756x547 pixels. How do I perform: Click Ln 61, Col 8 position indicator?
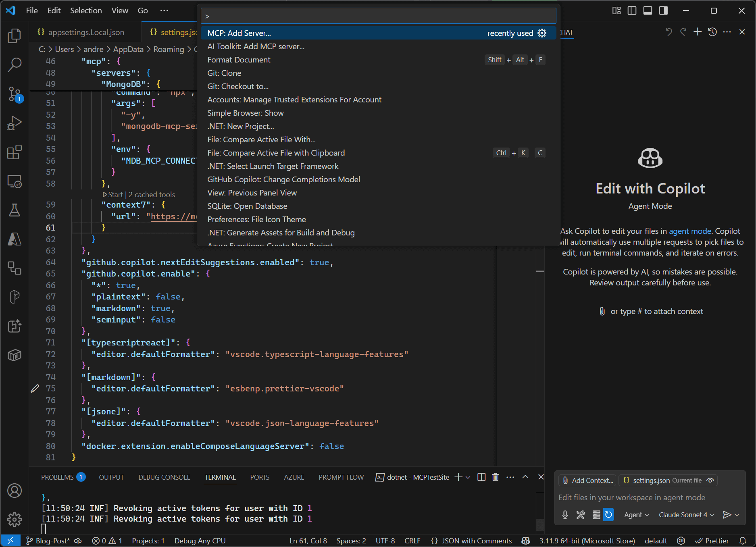click(308, 541)
